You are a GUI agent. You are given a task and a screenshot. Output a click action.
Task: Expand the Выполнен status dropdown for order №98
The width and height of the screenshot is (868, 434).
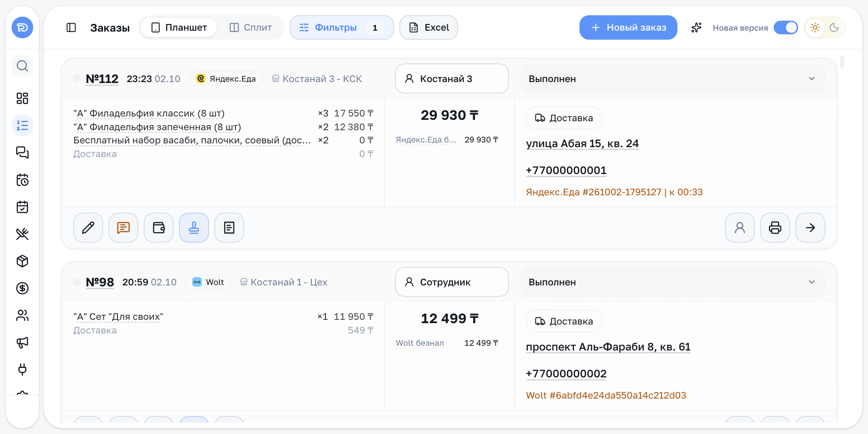[672, 282]
